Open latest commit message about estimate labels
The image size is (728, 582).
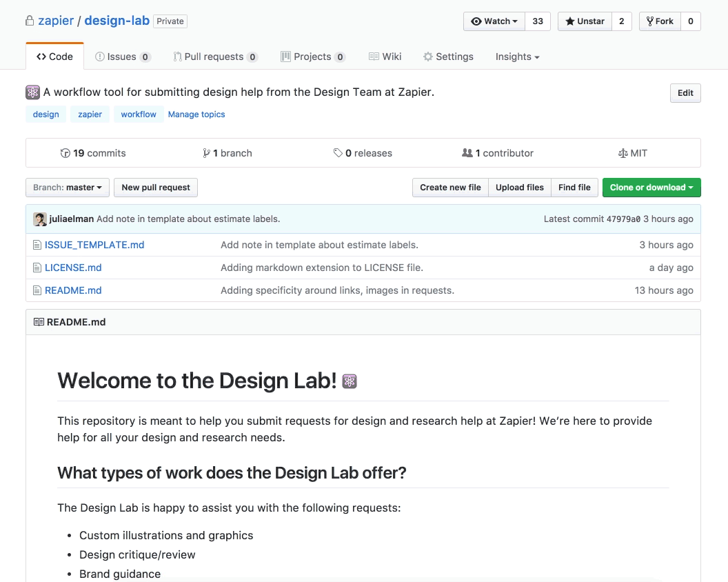[x=188, y=219]
